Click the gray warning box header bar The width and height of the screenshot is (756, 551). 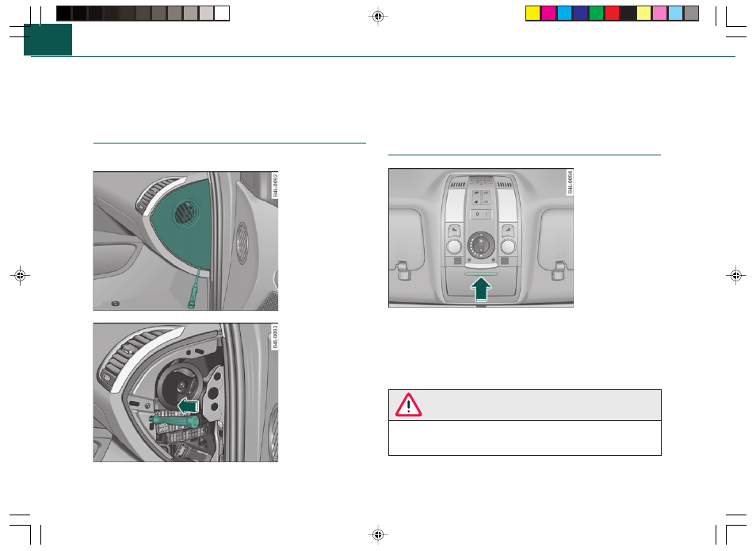[525, 405]
